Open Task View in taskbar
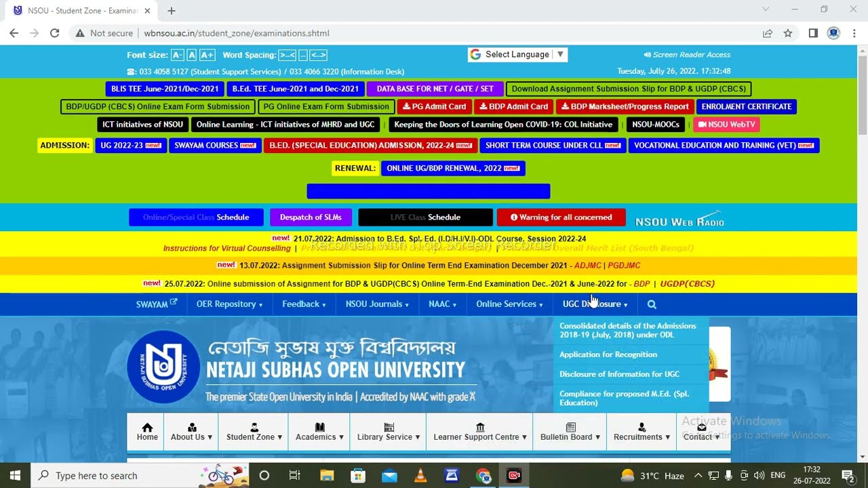868x488 pixels. pyautogui.click(x=294, y=475)
